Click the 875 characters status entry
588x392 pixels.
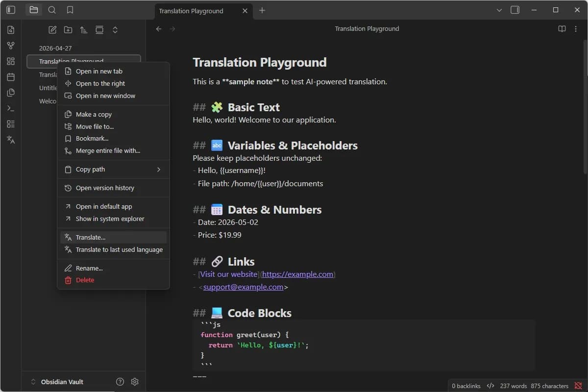pyautogui.click(x=550, y=386)
